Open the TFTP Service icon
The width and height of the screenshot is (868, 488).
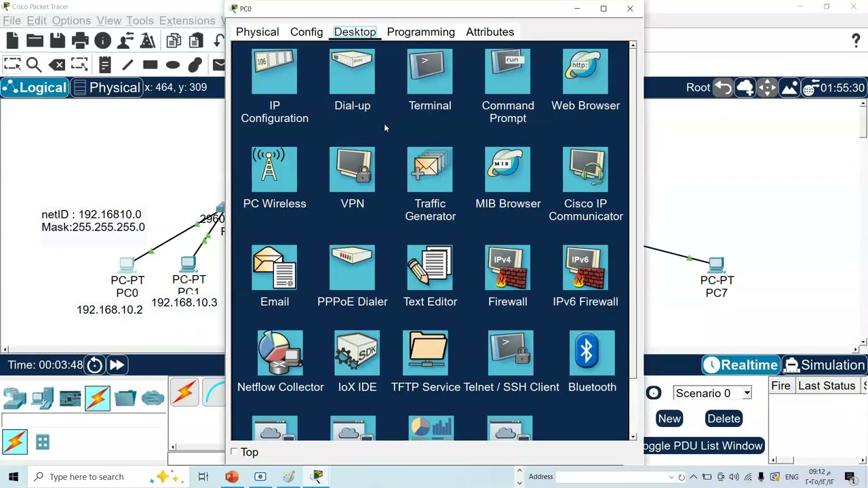pyautogui.click(x=425, y=353)
